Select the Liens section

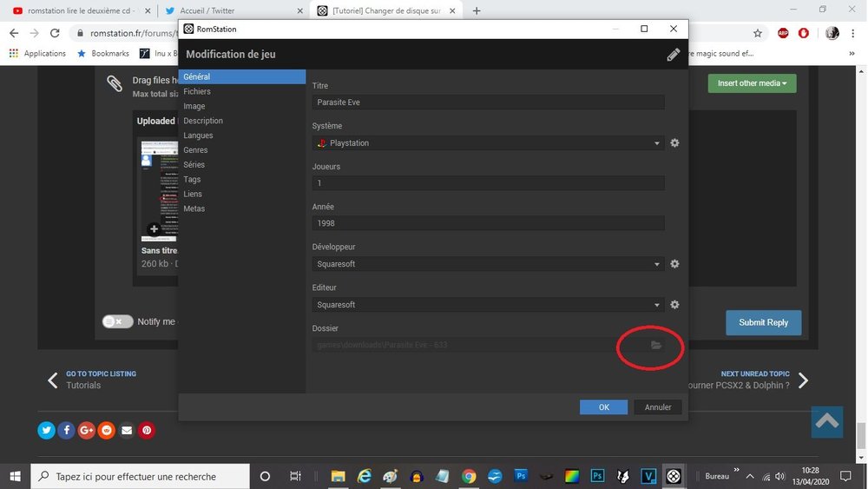click(x=242, y=194)
